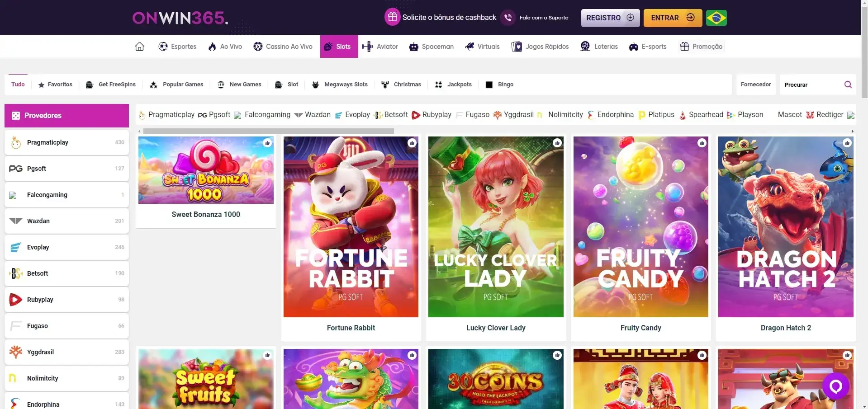Image resolution: width=868 pixels, height=409 pixels.
Task: Select the Megaways Slots category tab
Action: (x=340, y=85)
